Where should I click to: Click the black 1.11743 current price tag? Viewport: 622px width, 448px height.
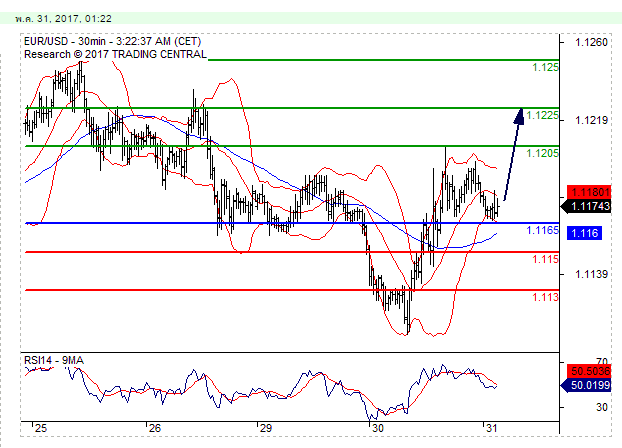[x=584, y=206]
